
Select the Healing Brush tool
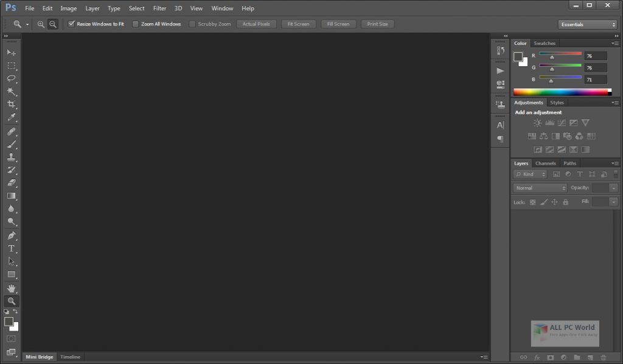click(11, 131)
